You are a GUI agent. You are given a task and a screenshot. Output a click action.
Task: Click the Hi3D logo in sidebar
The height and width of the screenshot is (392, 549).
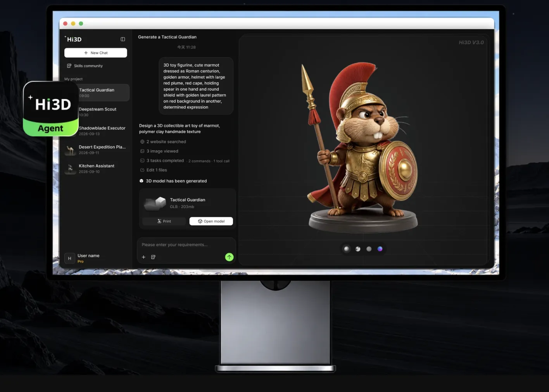click(73, 39)
